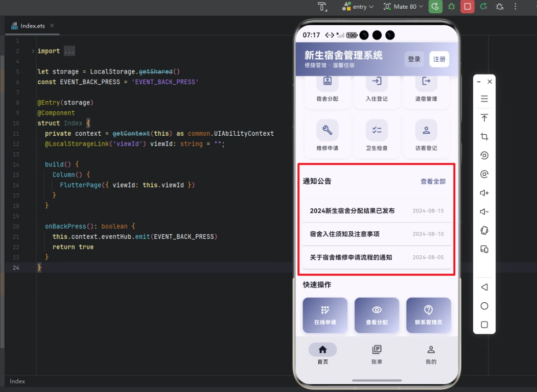
Task: Stop the running app with red square
Action: pos(468,7)
